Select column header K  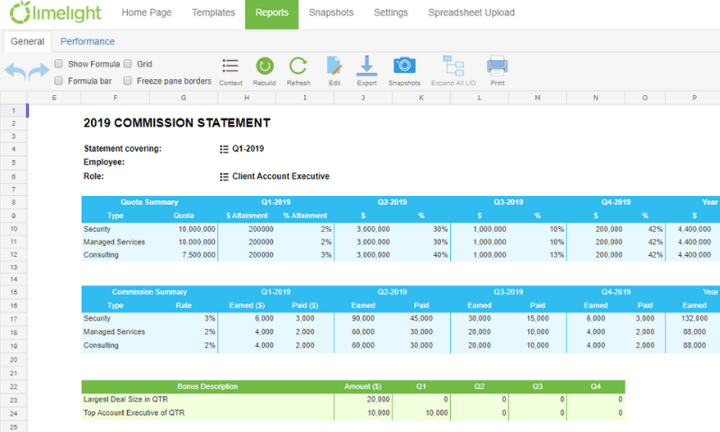[x=421, y=98]
